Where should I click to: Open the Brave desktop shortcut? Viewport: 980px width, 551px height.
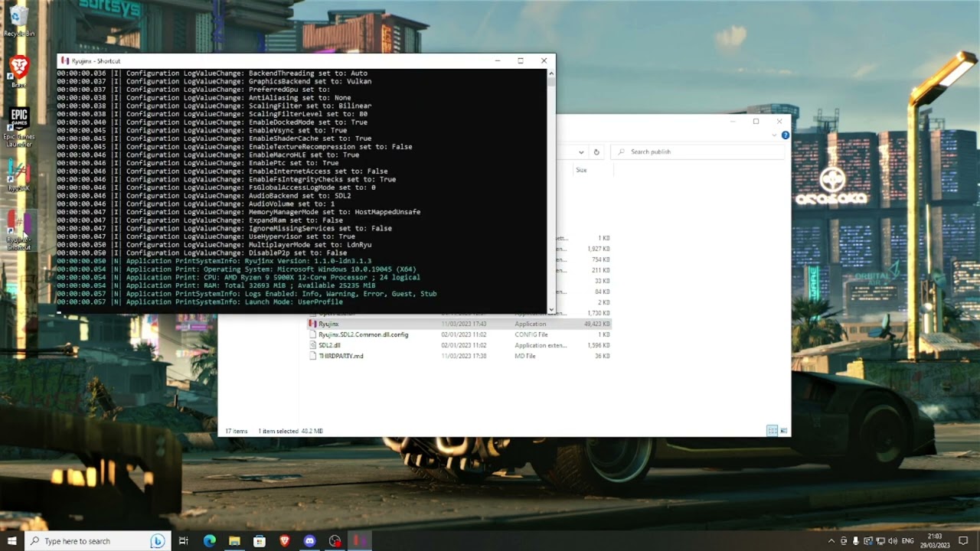pos(18,72)
